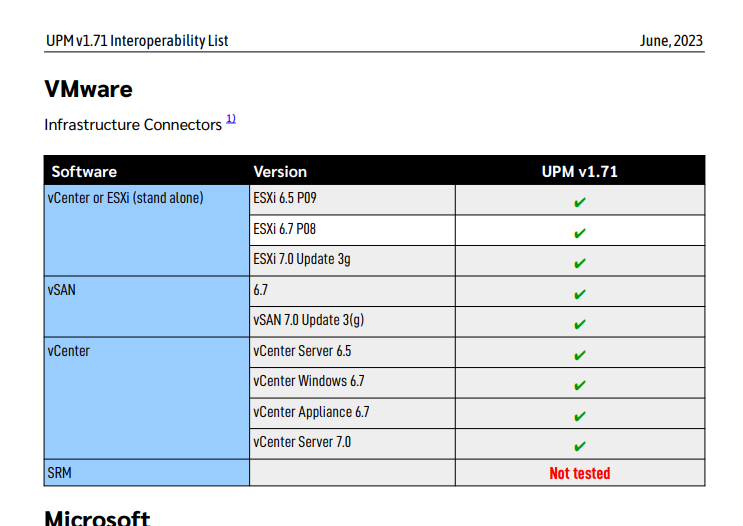Click green checkmark for ESXi 6.5 P09
This screenshot has height=526, width=743.
coord(580,202)
